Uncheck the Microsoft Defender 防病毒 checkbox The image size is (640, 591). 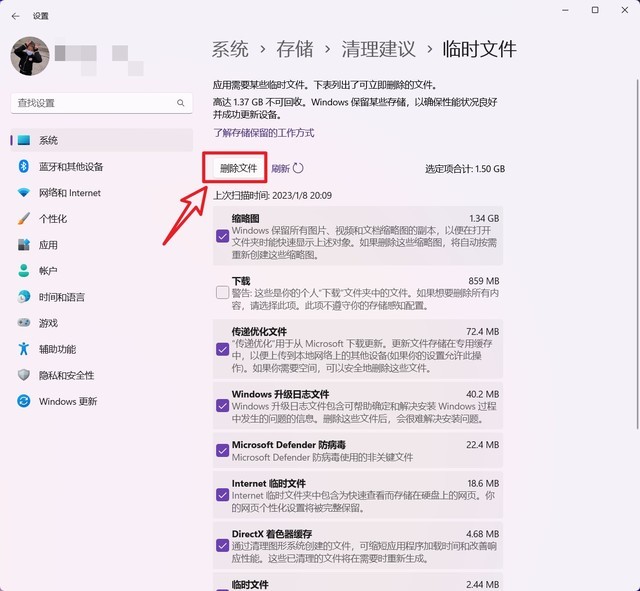pyautogui.click(x=222, y=450)
